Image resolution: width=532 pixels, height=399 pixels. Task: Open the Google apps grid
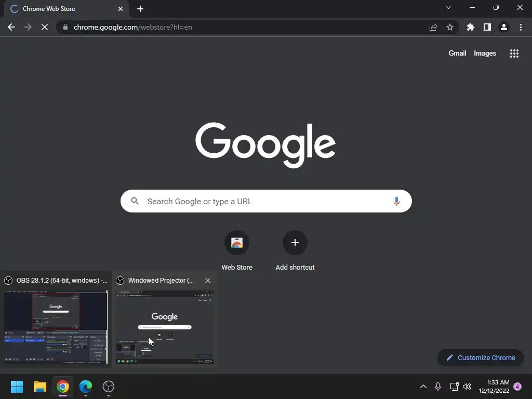514,54
